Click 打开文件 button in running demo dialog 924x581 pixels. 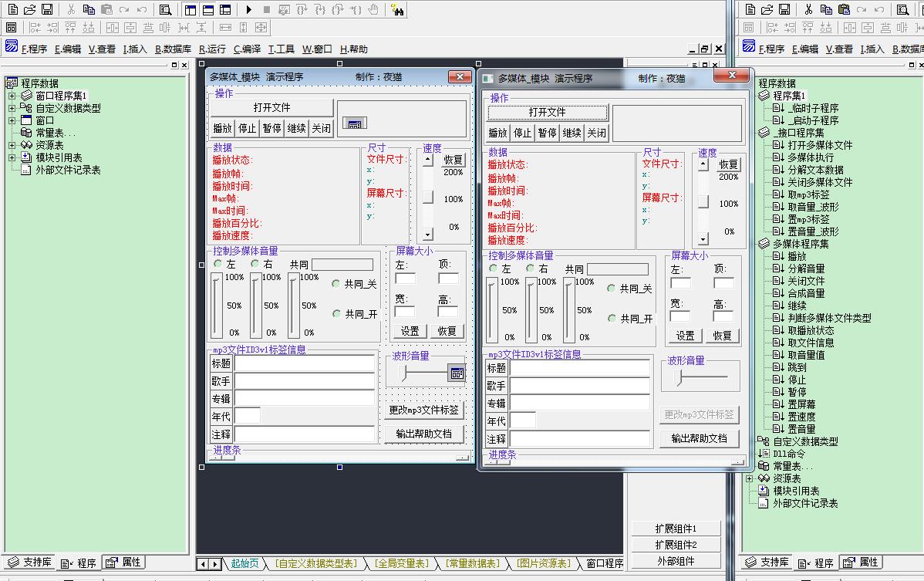point(547,112)
